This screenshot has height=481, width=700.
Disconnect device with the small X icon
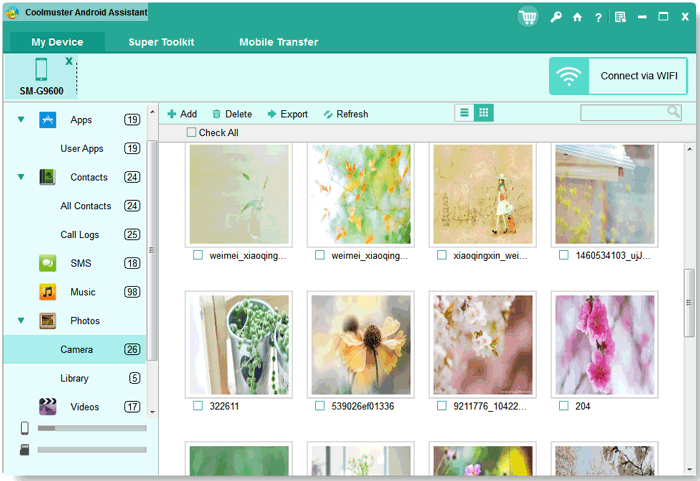click(x=69, y=61)
